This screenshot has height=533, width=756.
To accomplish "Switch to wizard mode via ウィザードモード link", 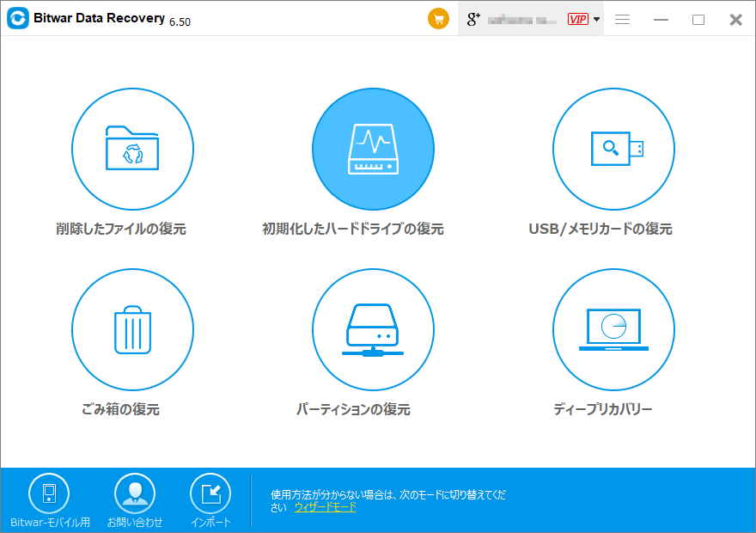I will 325,507.
